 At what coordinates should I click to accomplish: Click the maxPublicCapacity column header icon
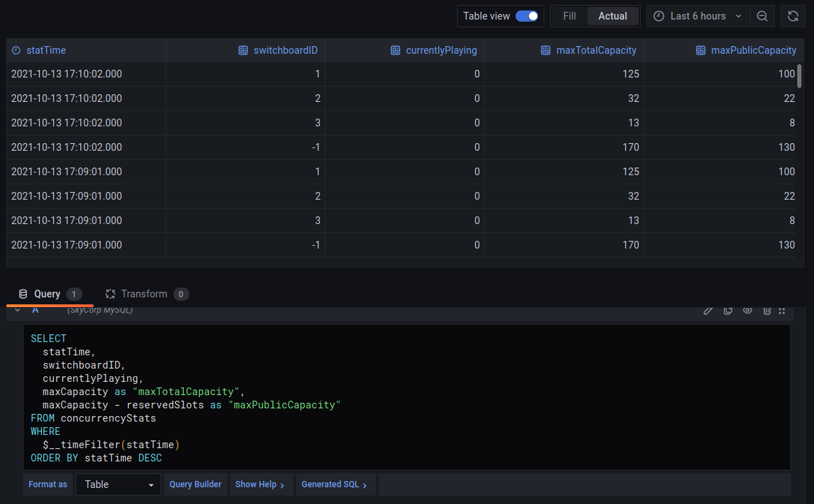coord(701,50)
